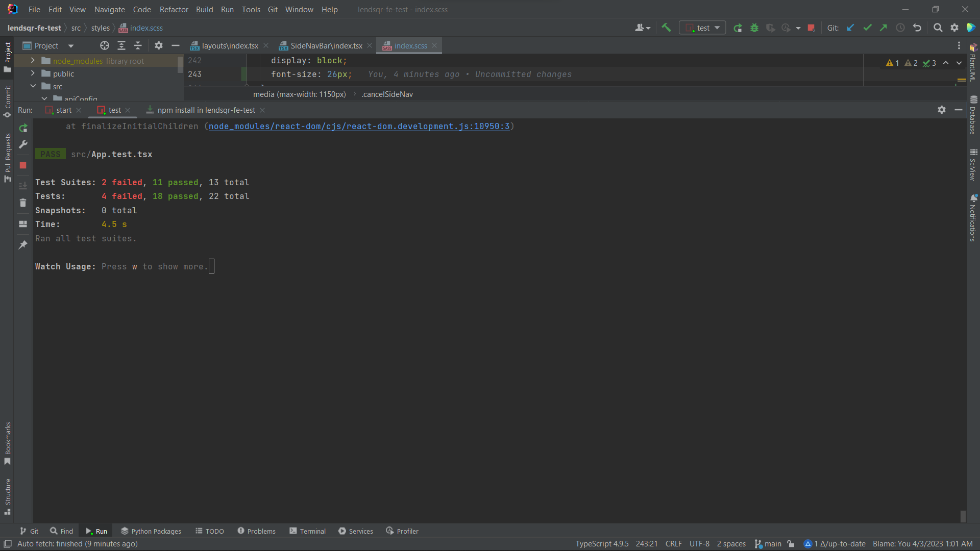Stop the running test process
The height and width of the screenshot is (551, 980).
pyautogui.click(x=23, y=165)
